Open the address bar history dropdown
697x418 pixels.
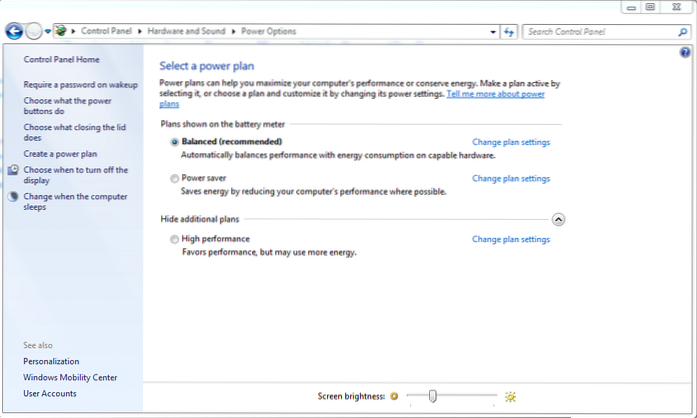point(493,32)
